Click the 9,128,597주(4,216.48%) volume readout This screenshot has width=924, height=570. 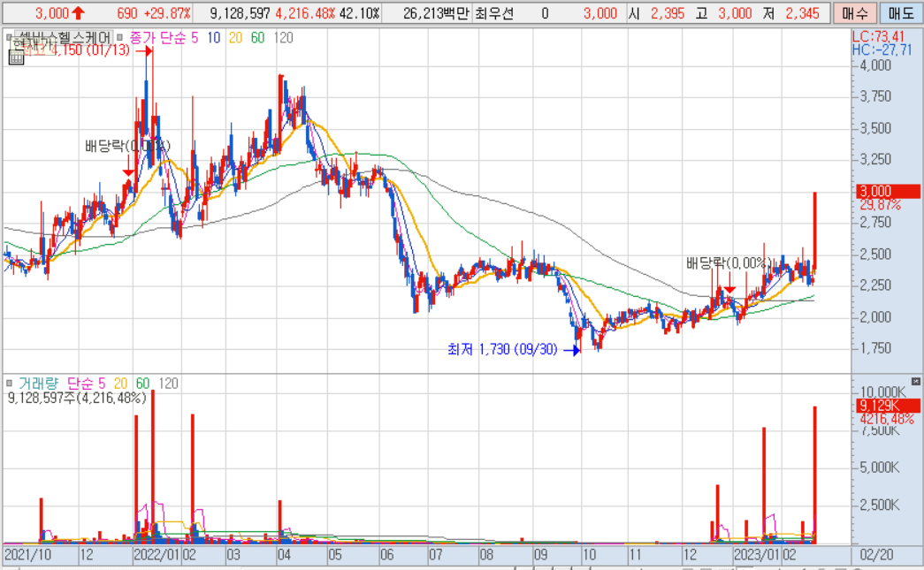pos(77,398)
